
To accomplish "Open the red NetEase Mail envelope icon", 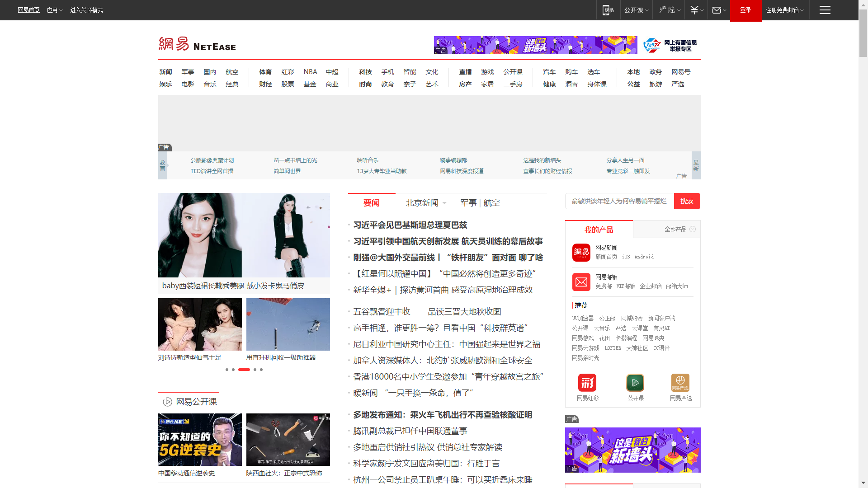I will click(x=581, y=282).
